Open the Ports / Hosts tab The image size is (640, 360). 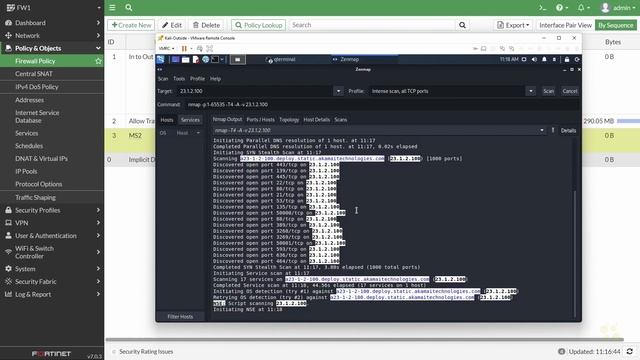260,120
